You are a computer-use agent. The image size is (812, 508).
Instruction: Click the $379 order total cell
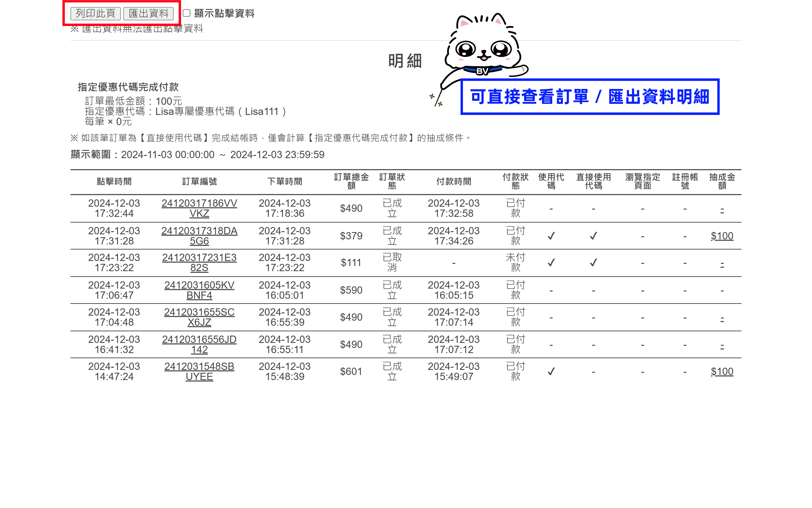tap(351, 236)
